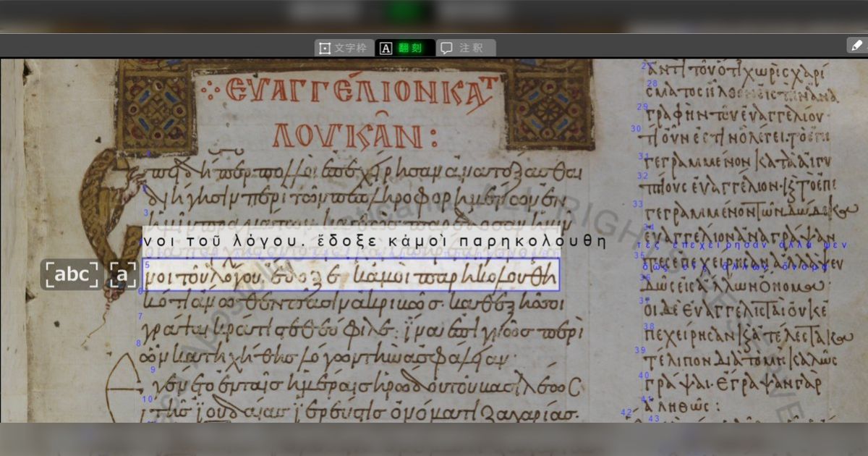Click line marker number 33 in margin
The height and width of the screenshot is (456, 868).
click(x=637, y=204)
